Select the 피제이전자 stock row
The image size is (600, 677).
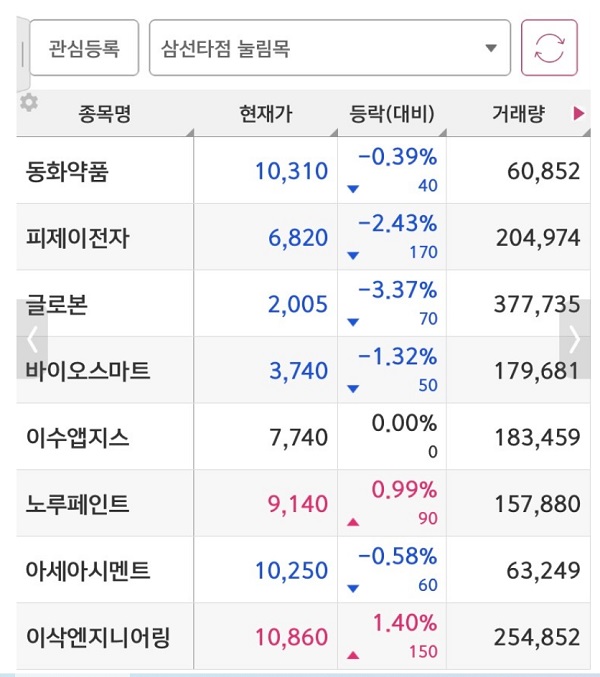303,237
